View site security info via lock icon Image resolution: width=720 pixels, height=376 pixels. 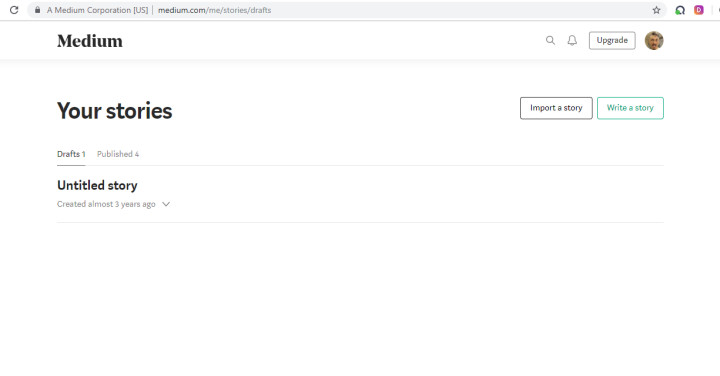click(38, 10)
